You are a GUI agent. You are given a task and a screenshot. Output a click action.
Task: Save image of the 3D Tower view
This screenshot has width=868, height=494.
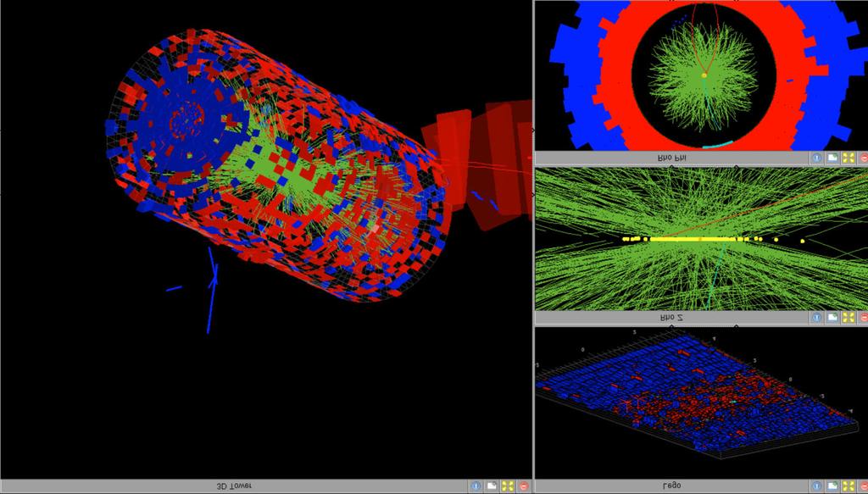(492, 486)
